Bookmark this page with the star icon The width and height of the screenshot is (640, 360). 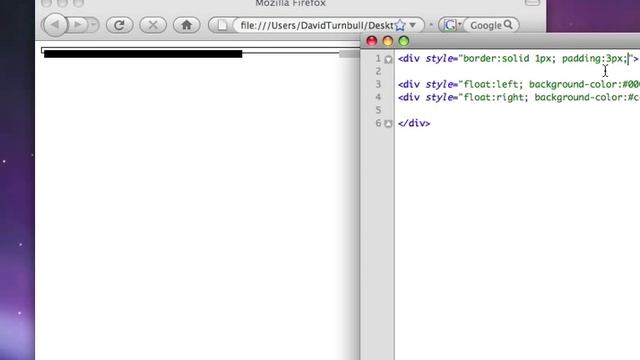click(x=400, y=25)
